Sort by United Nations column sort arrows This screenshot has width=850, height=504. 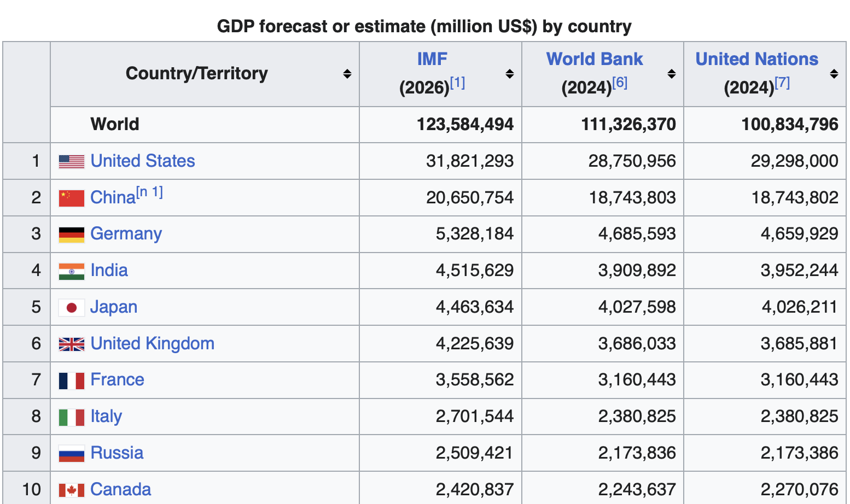834,74
